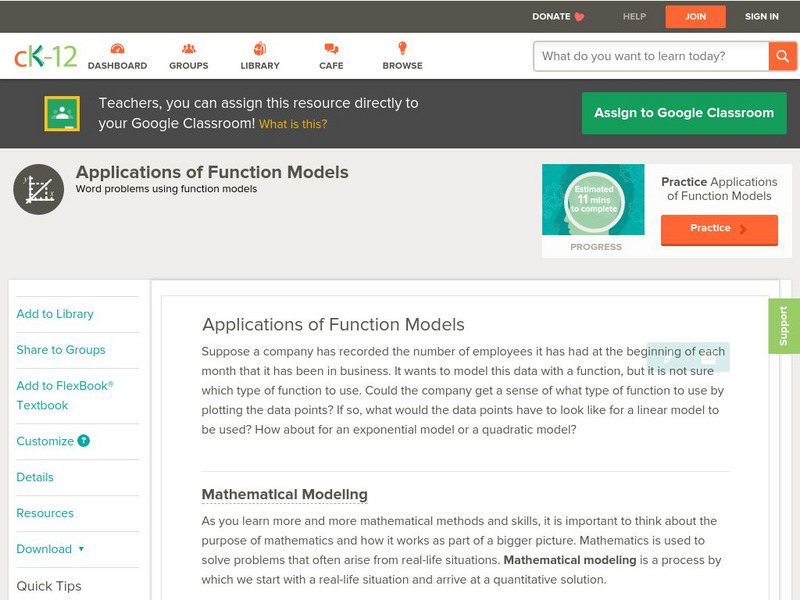800x600 pixels.
Task: Click the orange Join button
Action: tap(695, 17)
